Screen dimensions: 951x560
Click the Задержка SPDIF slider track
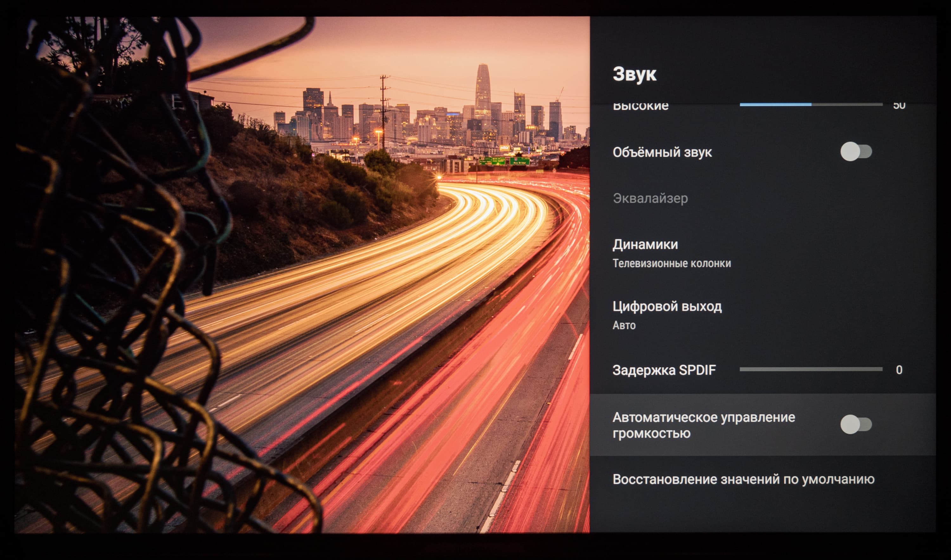tap(811, 369)
